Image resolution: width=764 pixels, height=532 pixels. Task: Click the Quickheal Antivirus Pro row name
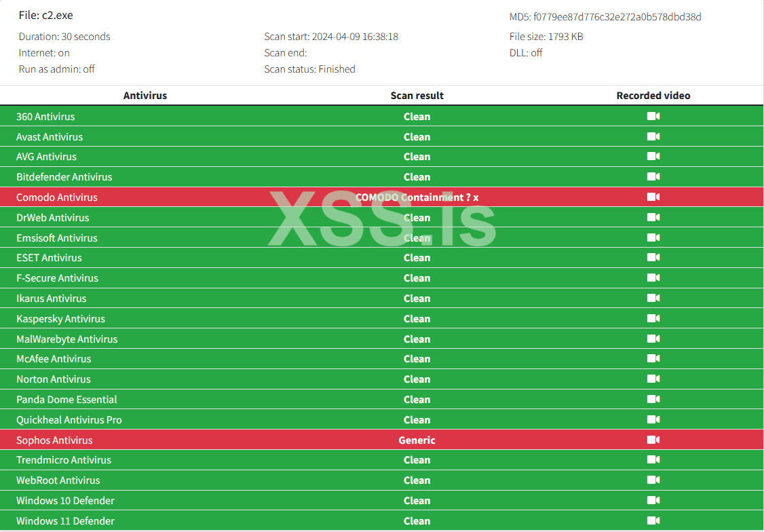click(x=69, y=420)
